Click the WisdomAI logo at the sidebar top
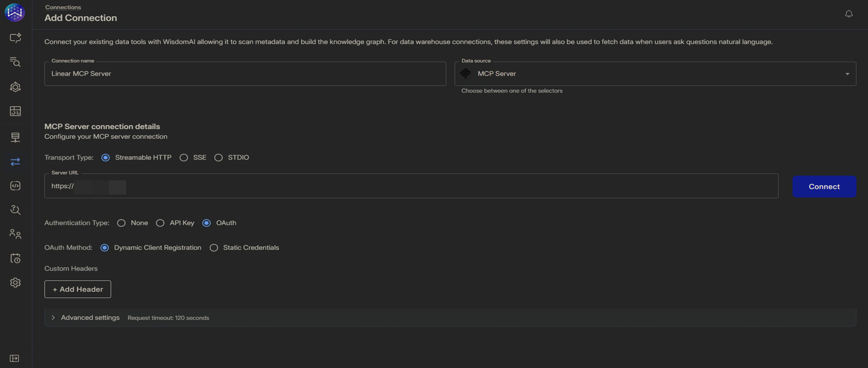The width and height of the screenshot is (868, 368). point(15,12)
